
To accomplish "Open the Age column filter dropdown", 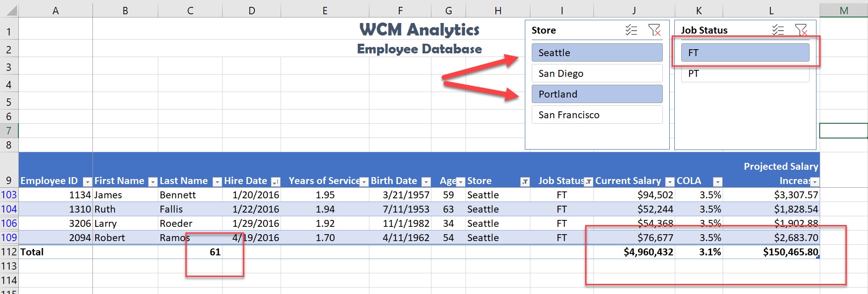I will pos(460,182).
